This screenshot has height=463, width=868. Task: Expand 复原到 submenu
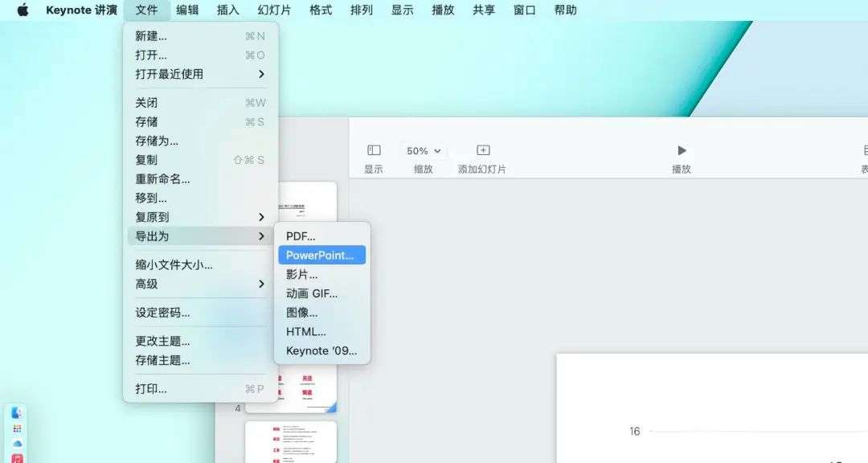pyautogui.click(x=200, y=216)
